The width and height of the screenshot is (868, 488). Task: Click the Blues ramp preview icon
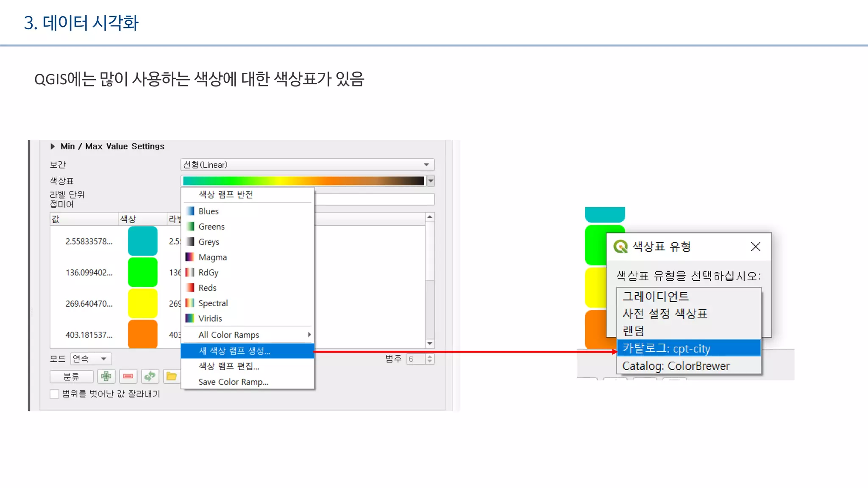tap(190, 211)
